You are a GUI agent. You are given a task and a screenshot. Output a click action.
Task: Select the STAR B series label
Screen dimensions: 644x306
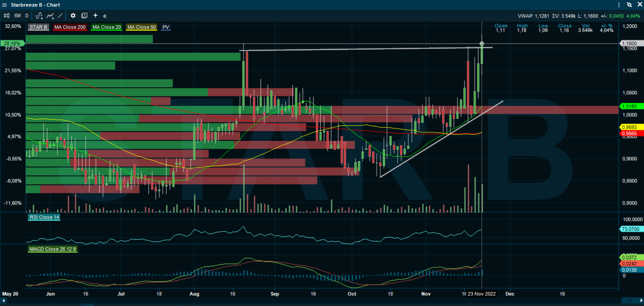point(38,27)
